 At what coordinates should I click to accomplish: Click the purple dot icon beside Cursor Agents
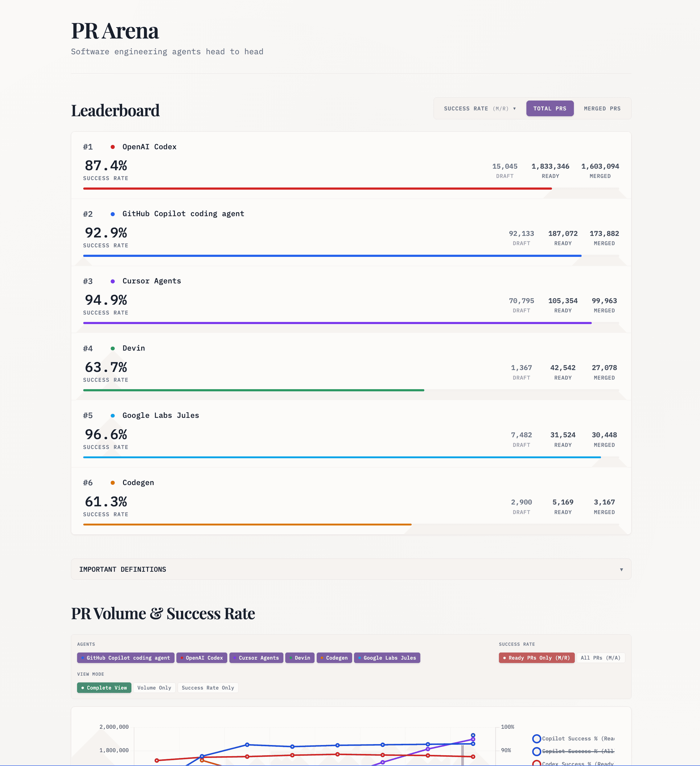point(113,281)
